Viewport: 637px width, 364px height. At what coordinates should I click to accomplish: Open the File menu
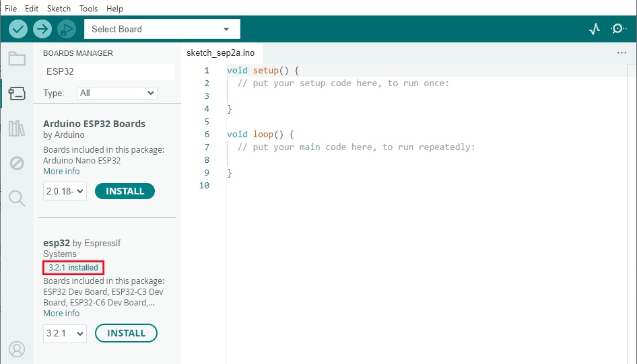[x=11, y=9]
